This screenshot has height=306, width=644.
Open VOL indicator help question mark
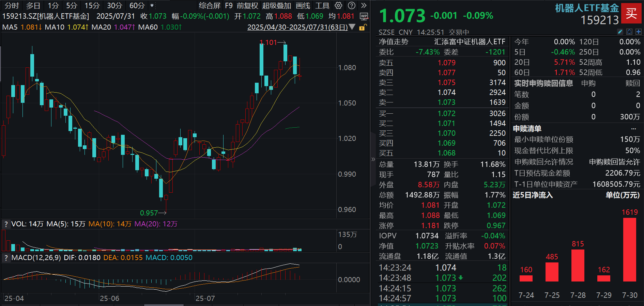[x=6, y=224]
